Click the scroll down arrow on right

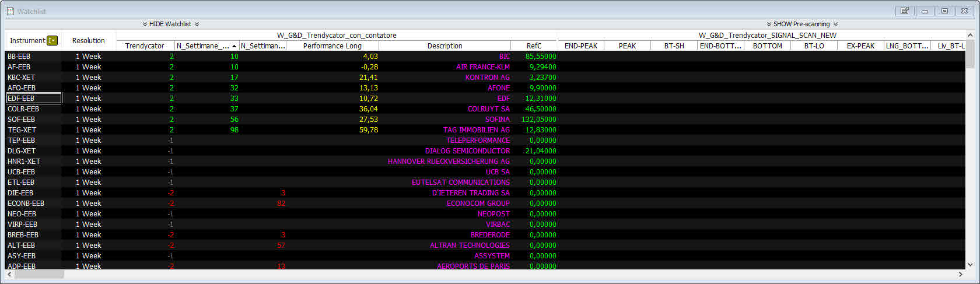click(x=970, y=265)
